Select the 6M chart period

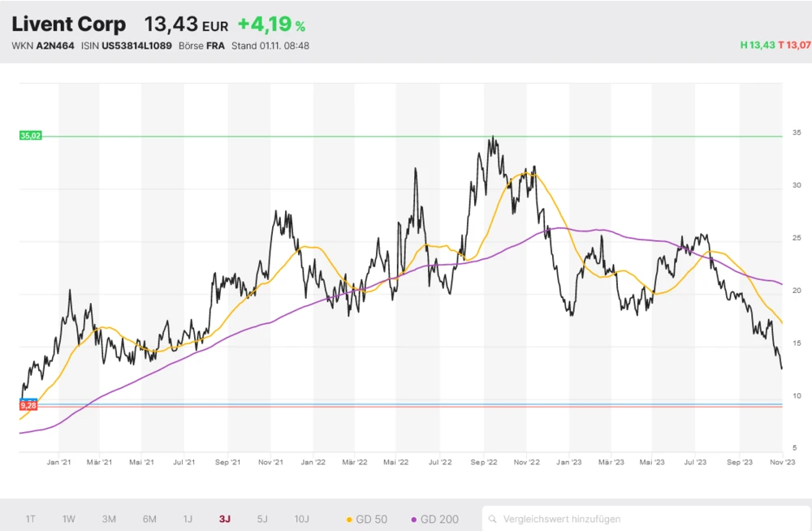tap(149, 519)
